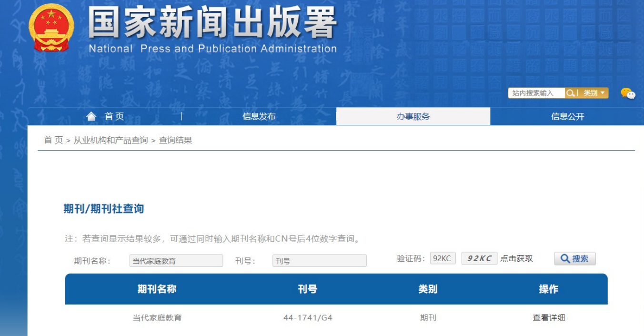
Task: Click the 92KC captcha image
Action: tap(479, 258)
